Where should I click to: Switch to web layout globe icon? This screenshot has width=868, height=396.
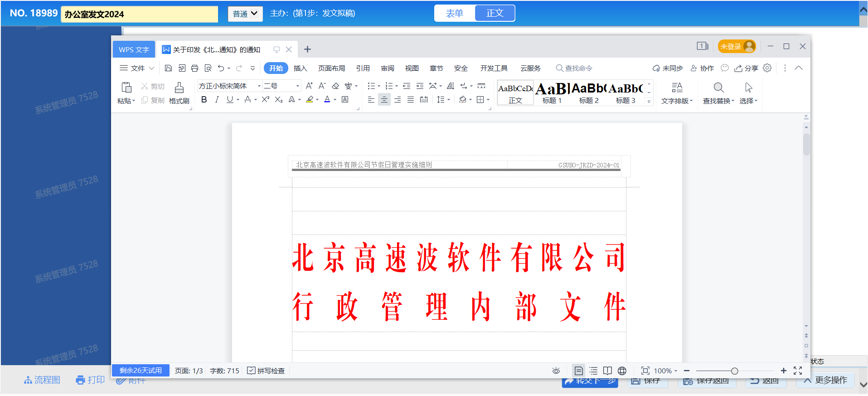622,371
